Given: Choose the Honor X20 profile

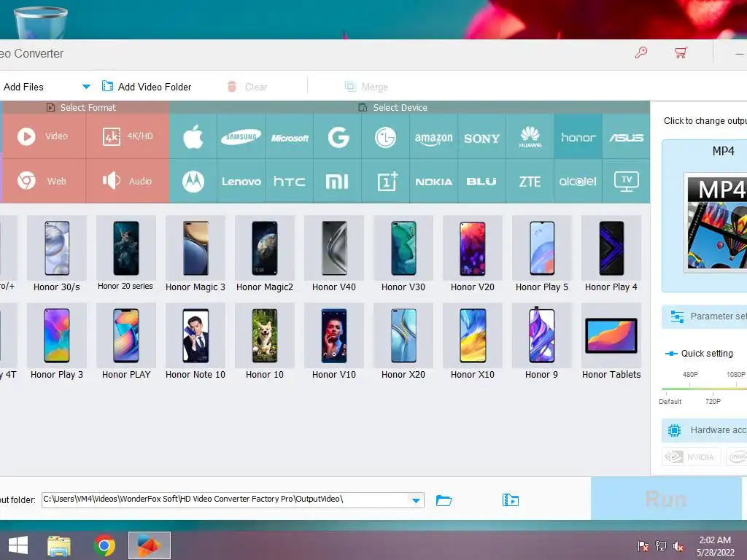Looking at the screenshot, I should 403,341.
